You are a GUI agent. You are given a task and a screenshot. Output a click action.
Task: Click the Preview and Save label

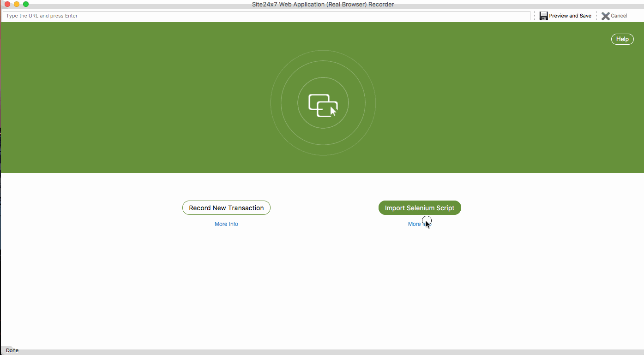point(570,15)
